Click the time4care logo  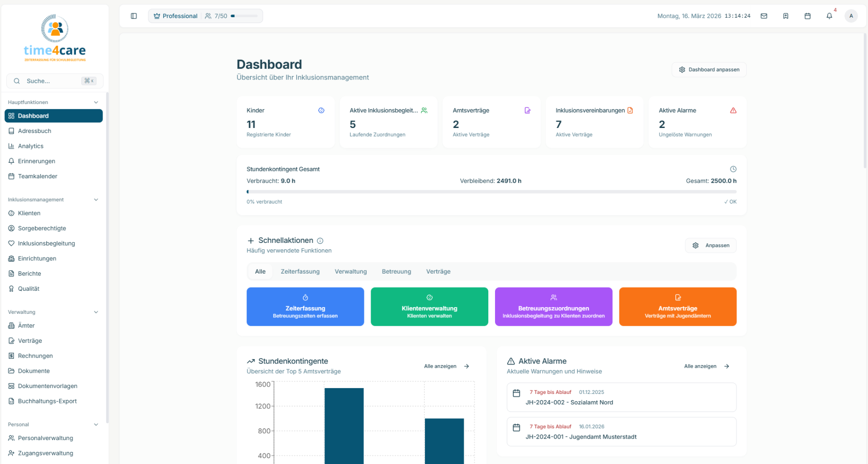coord(55,38)
